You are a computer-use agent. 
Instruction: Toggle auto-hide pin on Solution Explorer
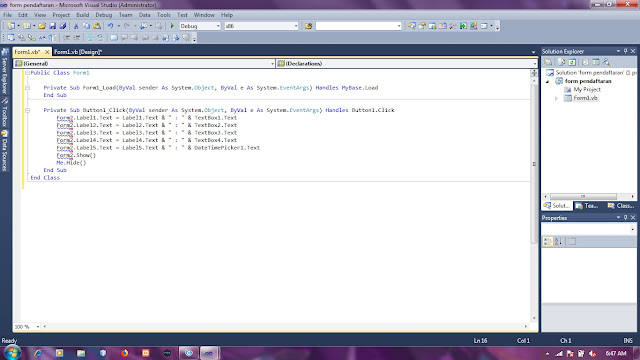coord(625,51)
